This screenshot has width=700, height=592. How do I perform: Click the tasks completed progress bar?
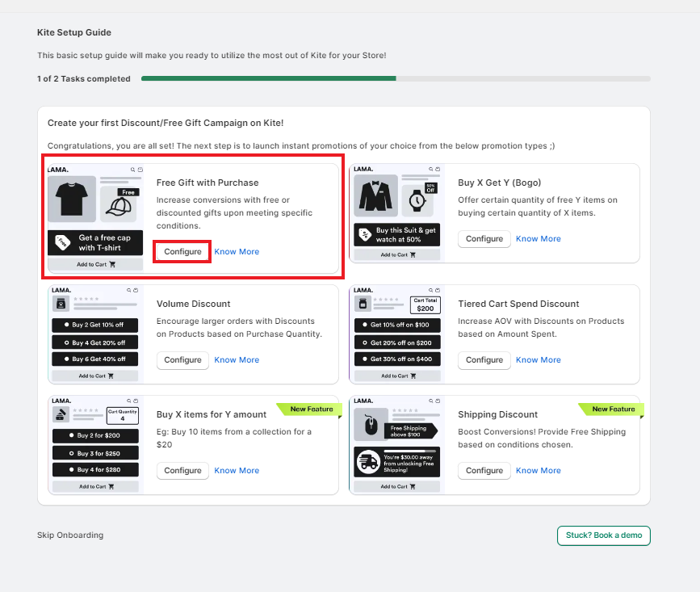(396, 78)
